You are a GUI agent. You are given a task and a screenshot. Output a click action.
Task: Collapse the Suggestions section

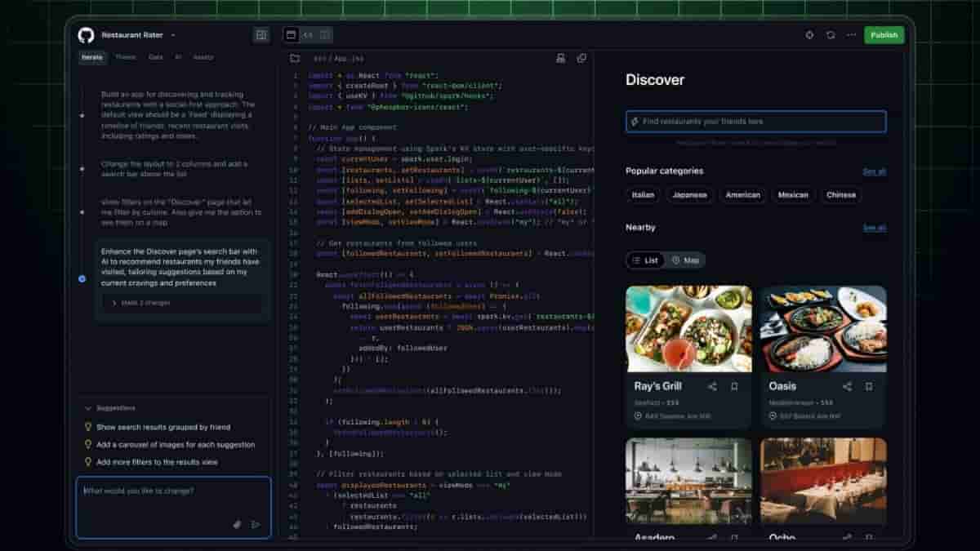point(88,408)
